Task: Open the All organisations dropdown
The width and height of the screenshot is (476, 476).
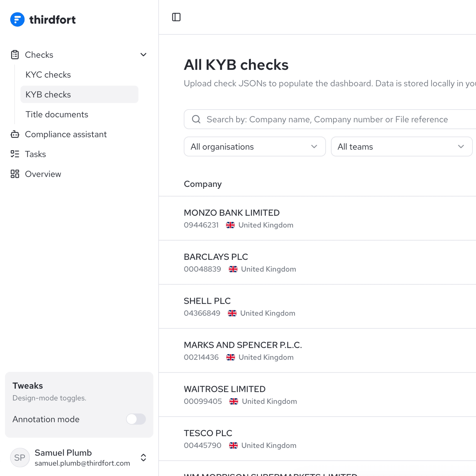Action: coord(255,147)
